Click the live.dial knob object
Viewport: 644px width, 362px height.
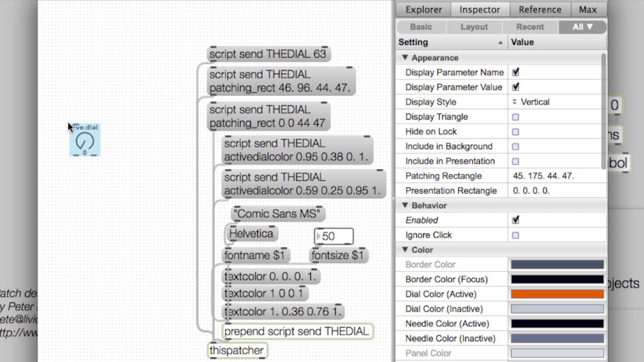pos(85,141)
